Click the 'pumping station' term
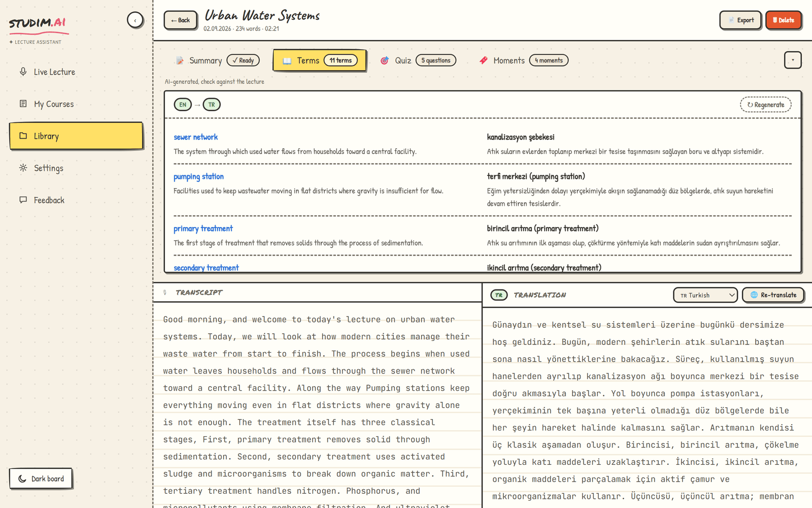The width and height of the screenshot is (812, 508). 198,177
